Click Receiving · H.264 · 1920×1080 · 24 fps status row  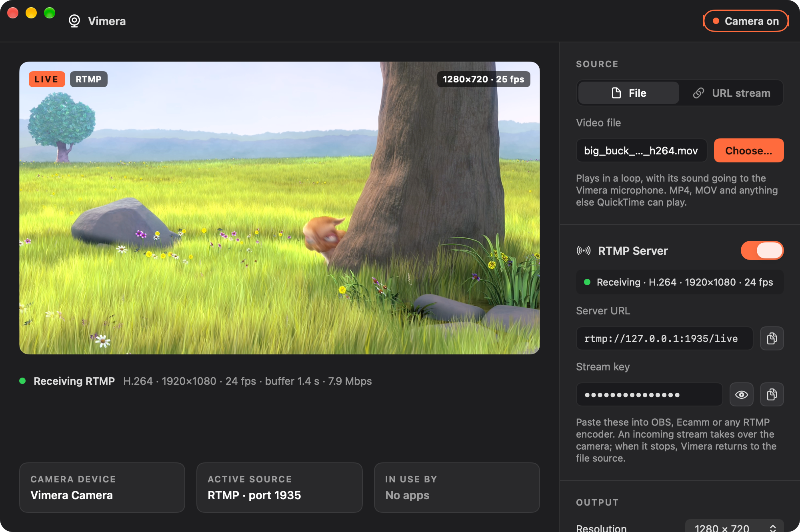[x=680, y=282]
